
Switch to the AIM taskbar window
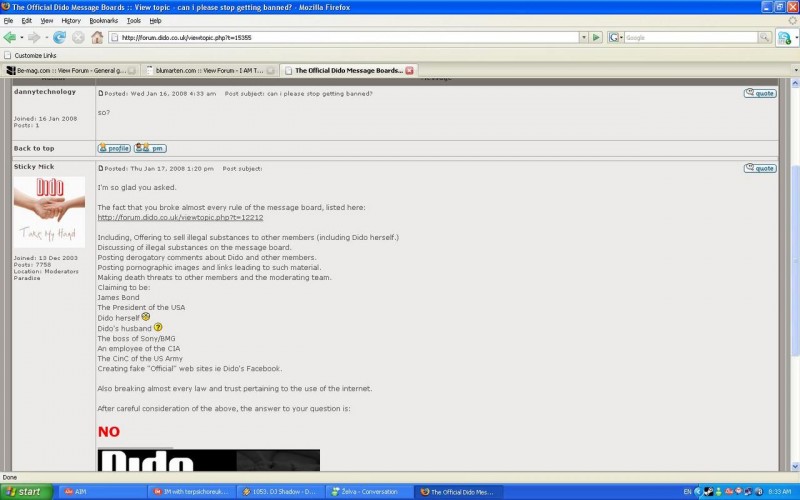tap(103, 492)
